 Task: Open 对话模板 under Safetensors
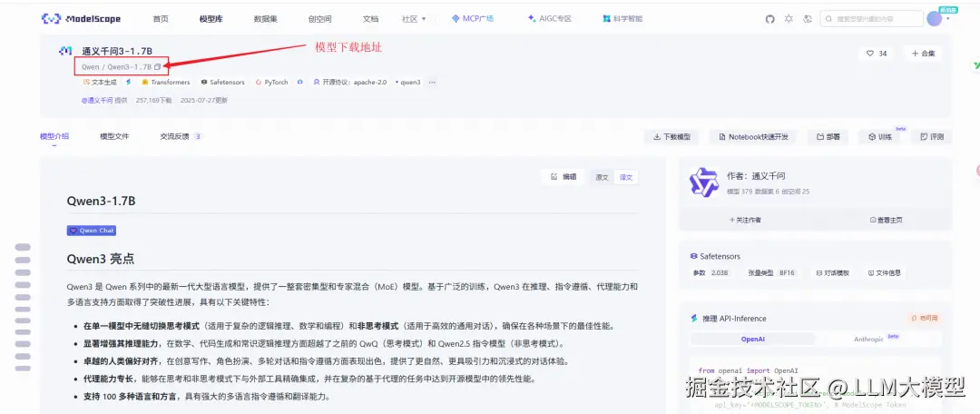tap(832, 273)
